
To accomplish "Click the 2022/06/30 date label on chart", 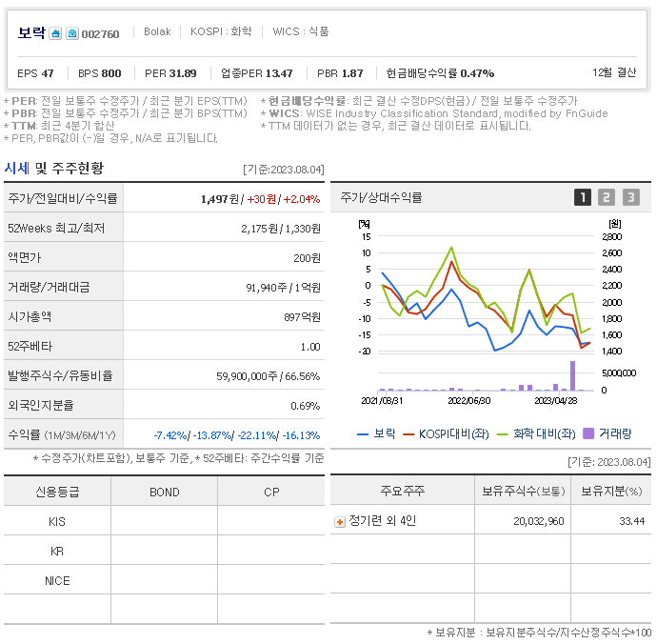I will click(x=468, y=400).
